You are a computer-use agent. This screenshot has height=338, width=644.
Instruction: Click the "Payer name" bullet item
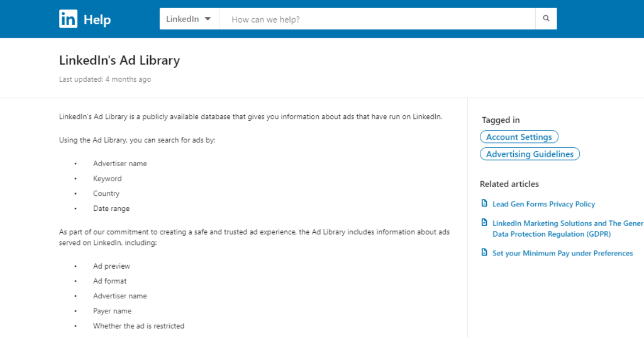click(112, 312)
